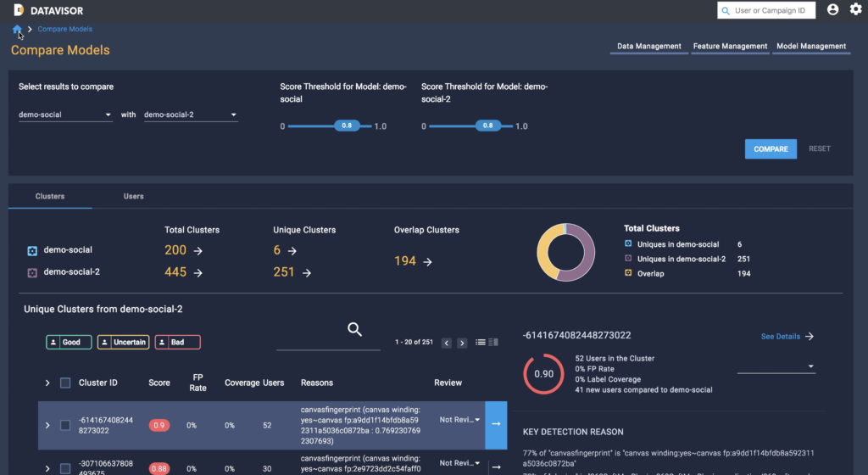Screen dimensions: 868x475
Task: Open the demo-social model dropdown
Action: (x=65, y=115)
